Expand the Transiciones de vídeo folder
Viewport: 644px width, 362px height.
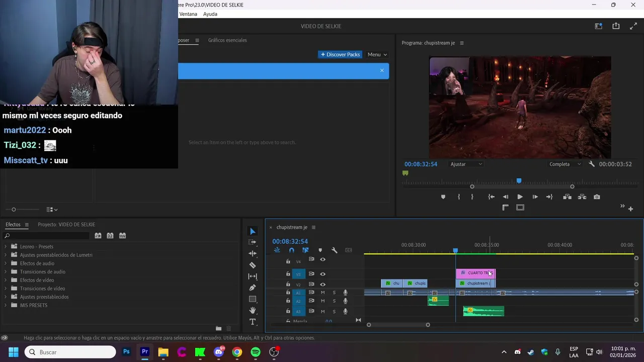[6, 289]
